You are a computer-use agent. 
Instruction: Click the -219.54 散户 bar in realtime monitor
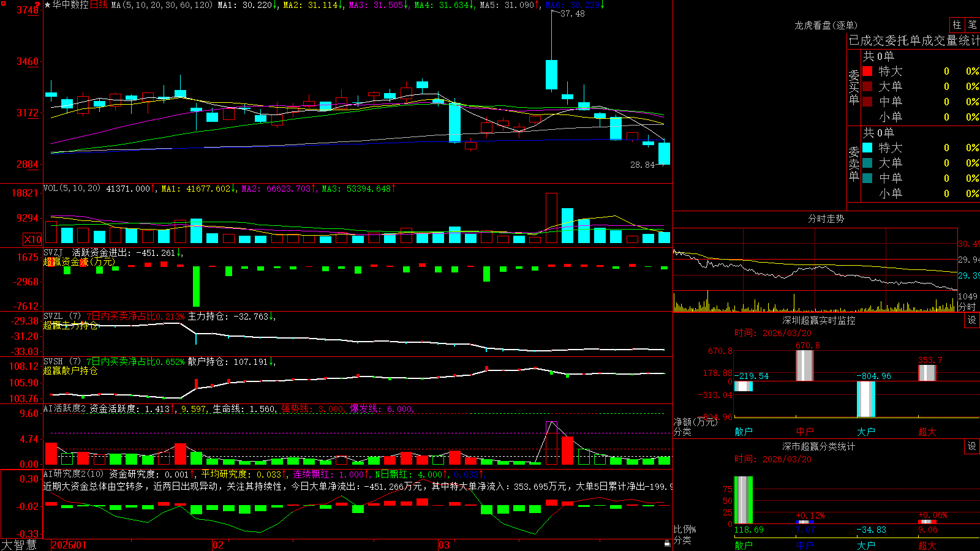[744, 386]
